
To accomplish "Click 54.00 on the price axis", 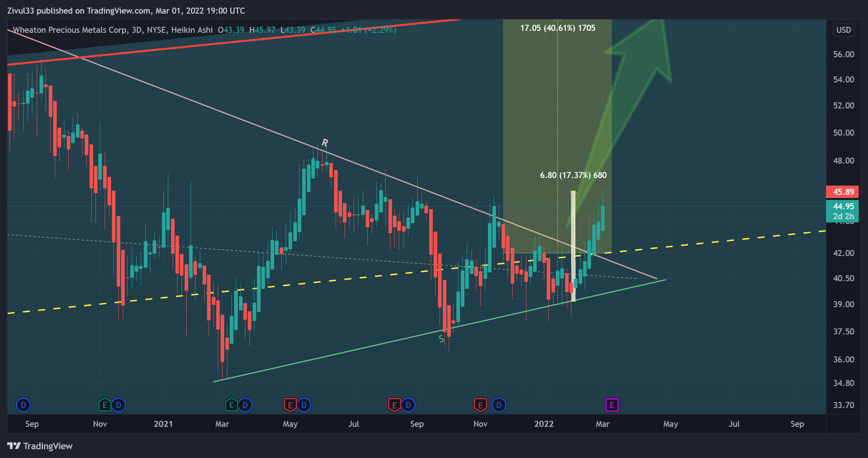I will pyautogui.click(x=844, y=80).
